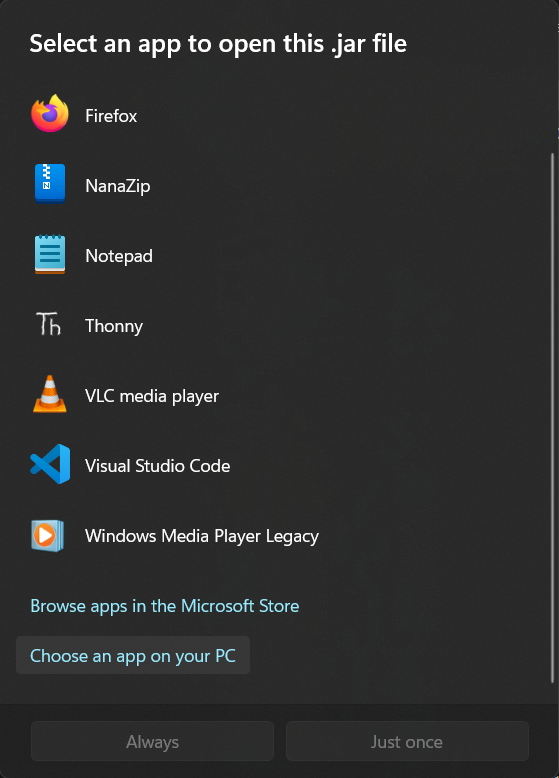The height and width of the screenshot is (778, 559).
Task: Click the VLC traffic cone icon
Action: pos(50,394)
